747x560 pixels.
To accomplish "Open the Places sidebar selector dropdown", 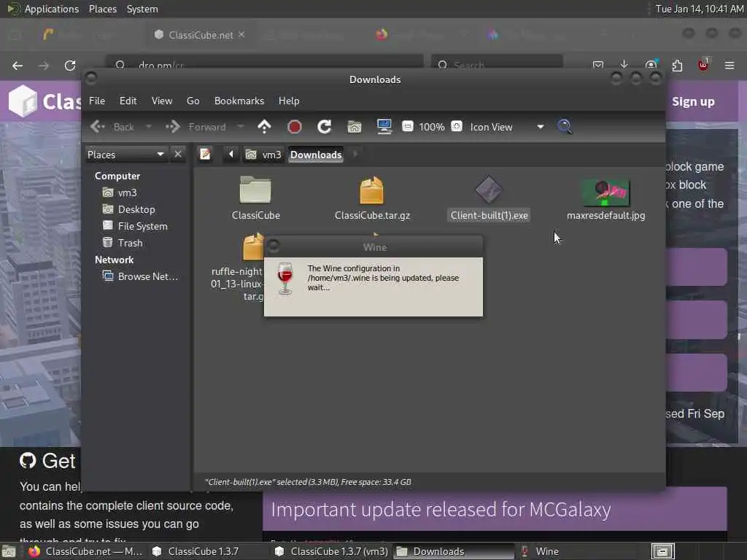I will (126, 155).
